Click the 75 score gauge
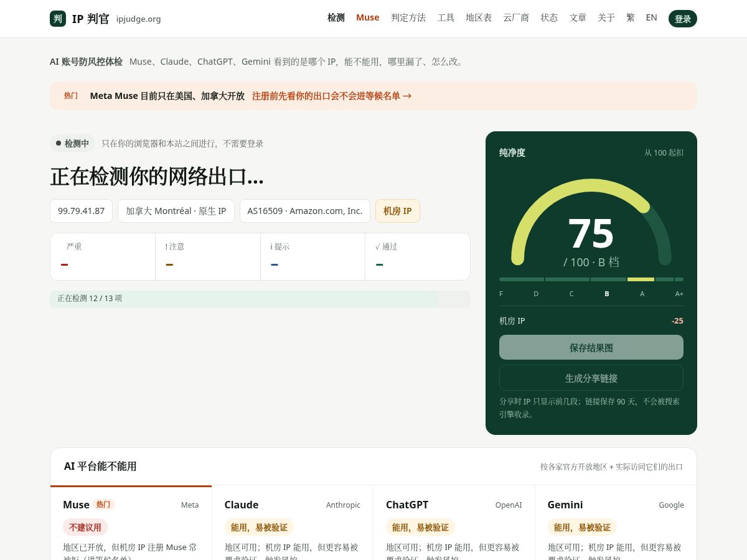Screen dimensions: 747x560 [591, 224]
